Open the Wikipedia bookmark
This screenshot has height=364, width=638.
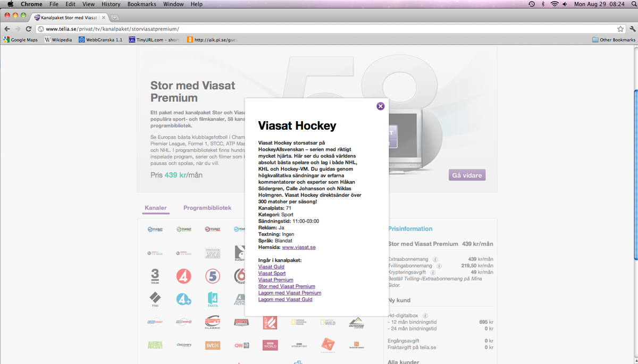click(x=58, y=40)
